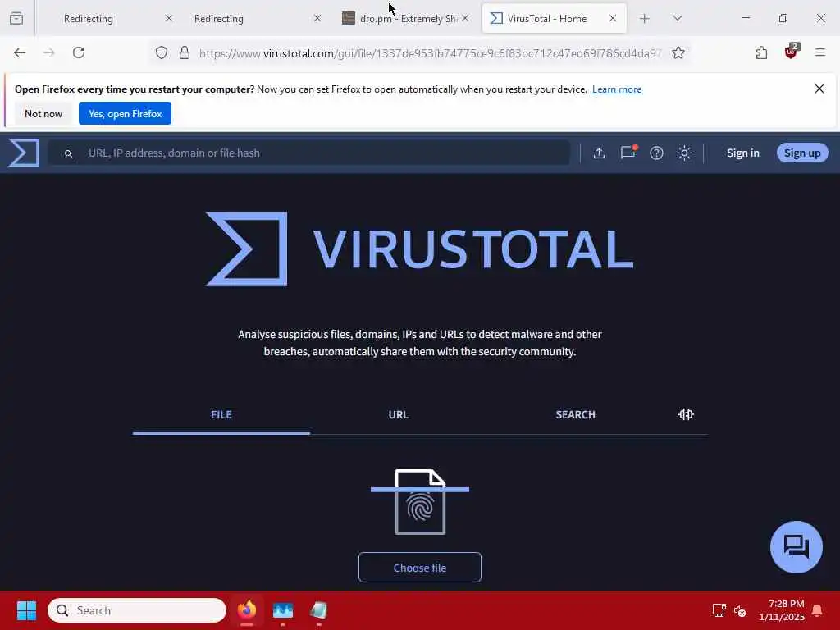Image resolution: width=840 pixels, height=630 pixels.
Task: Expand the list all tabs chevron
Action: [x=677, y=18]
